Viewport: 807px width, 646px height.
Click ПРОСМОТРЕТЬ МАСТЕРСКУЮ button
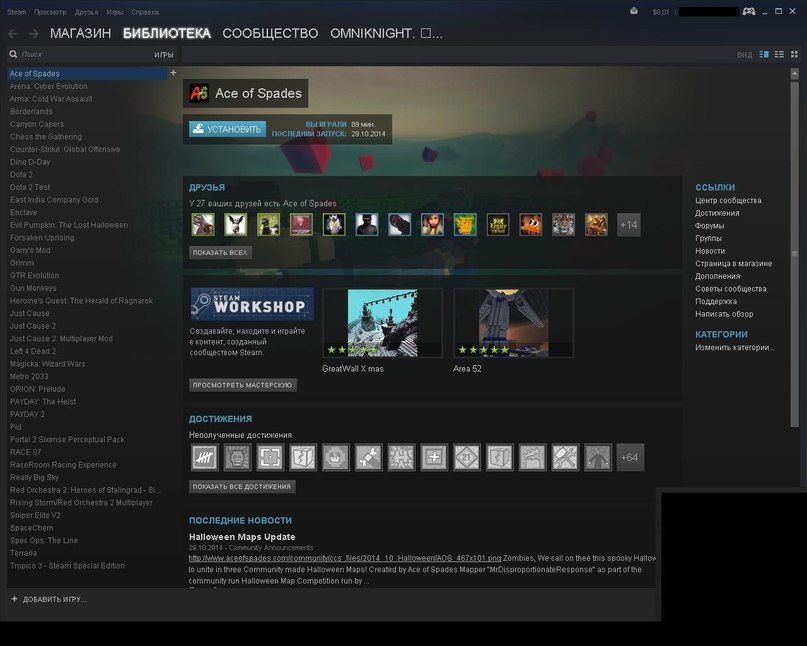pos(242,385)
